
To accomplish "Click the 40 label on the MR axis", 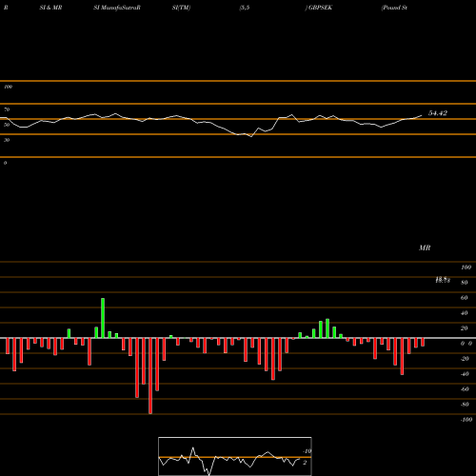I will [465, 313].
